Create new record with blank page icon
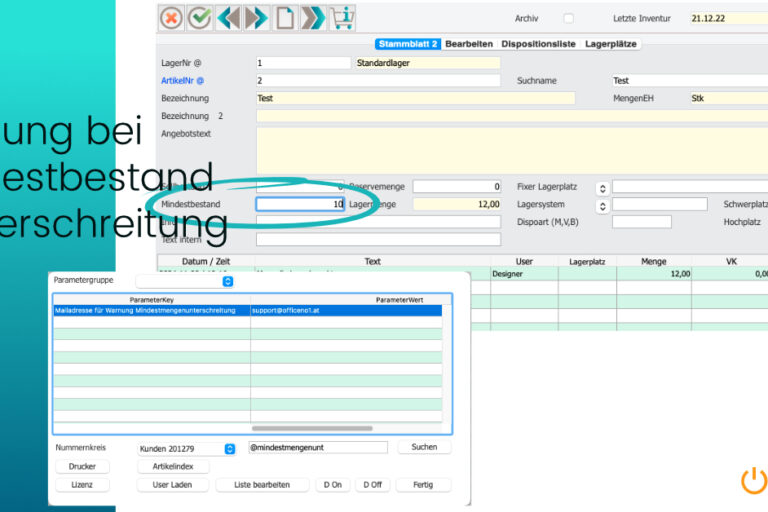 (x=285, y=18)
